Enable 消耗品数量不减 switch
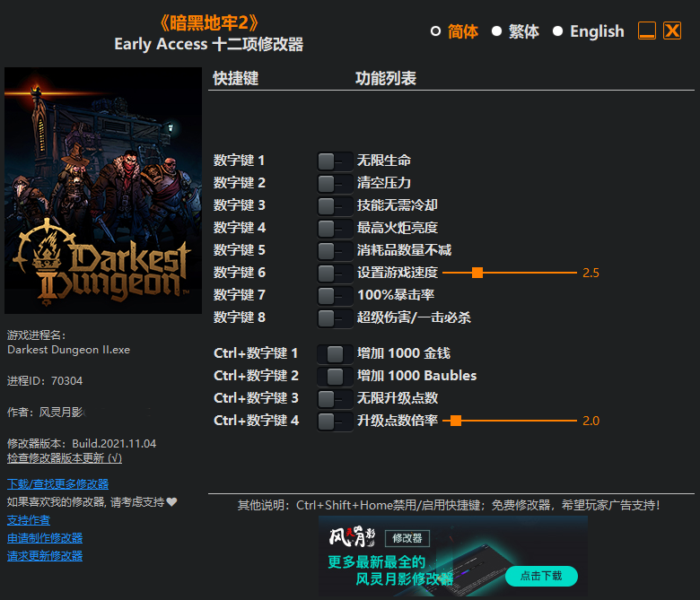This screenshot has width=700, height=600. pyautogui.click(x=334, y=250)
